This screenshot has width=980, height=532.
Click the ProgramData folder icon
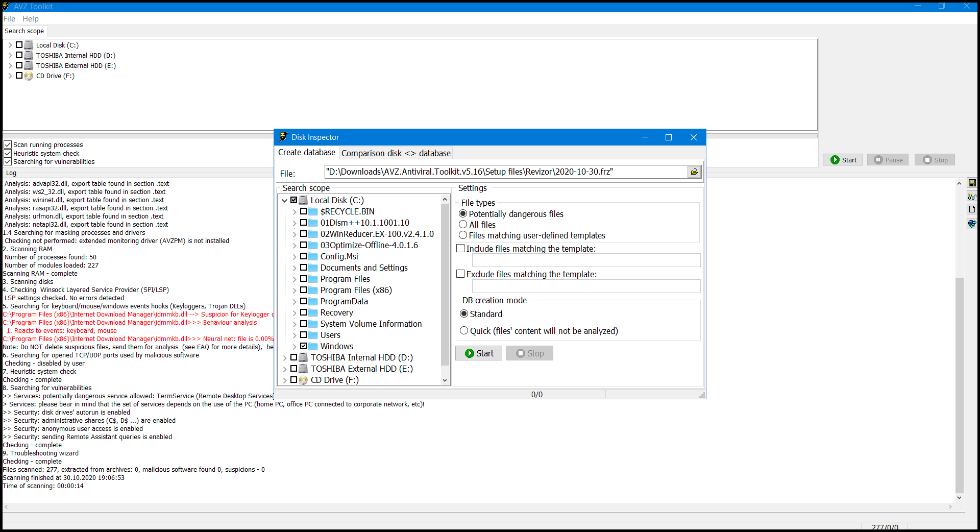point(313,301)
